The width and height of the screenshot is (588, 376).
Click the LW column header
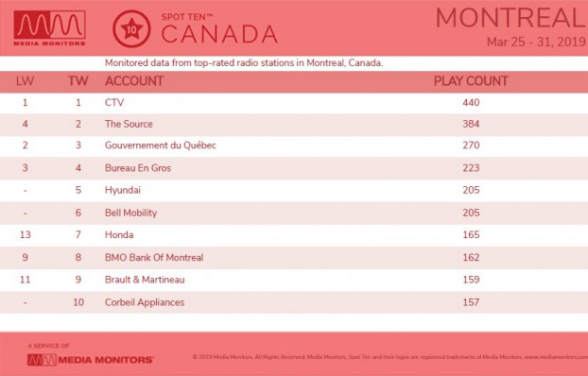tap(25, 81)
